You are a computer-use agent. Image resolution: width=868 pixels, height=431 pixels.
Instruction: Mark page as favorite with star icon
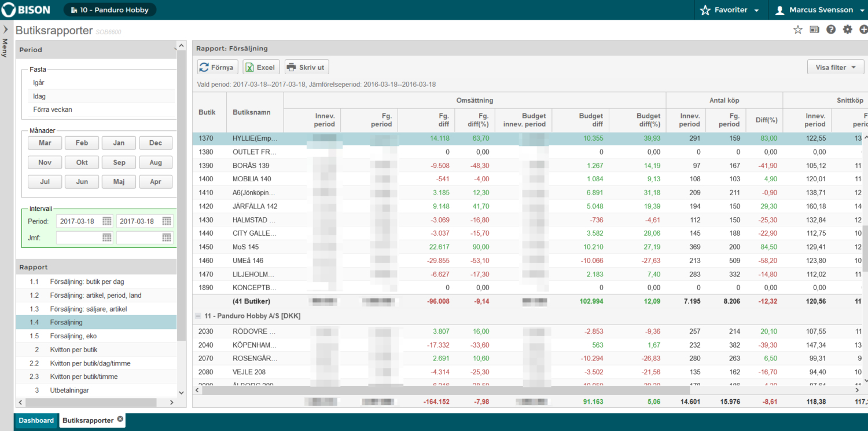coord(798,30)
